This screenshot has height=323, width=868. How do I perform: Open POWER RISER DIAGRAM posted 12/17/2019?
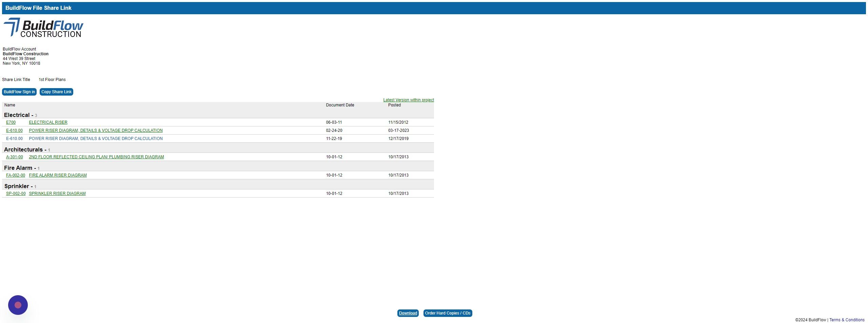coord(96,139)
